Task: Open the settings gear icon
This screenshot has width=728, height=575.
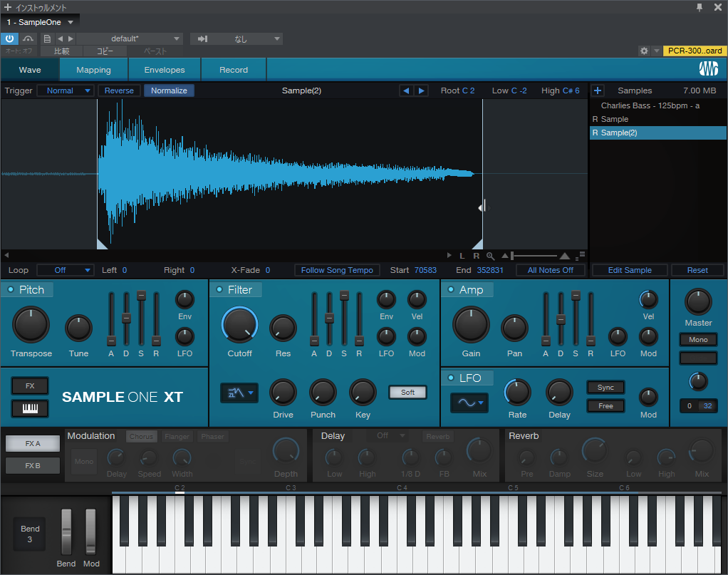Action: (644, 51)
